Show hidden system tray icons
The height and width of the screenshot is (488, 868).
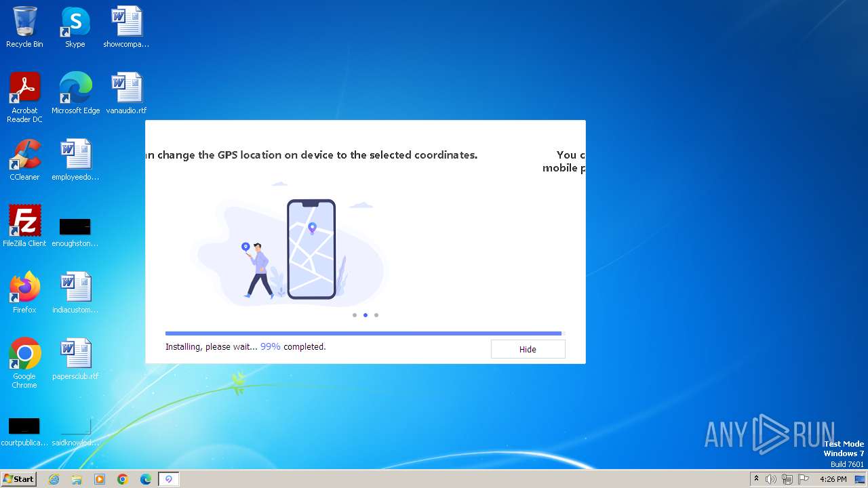pos(756,479)
